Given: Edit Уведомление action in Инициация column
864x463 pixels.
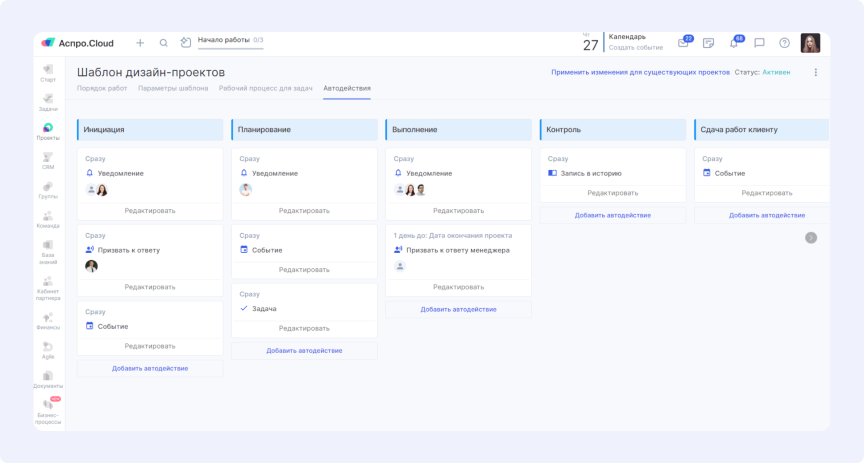Looking at the screenshot, I should pyautogui.click(x=150, y=211).
